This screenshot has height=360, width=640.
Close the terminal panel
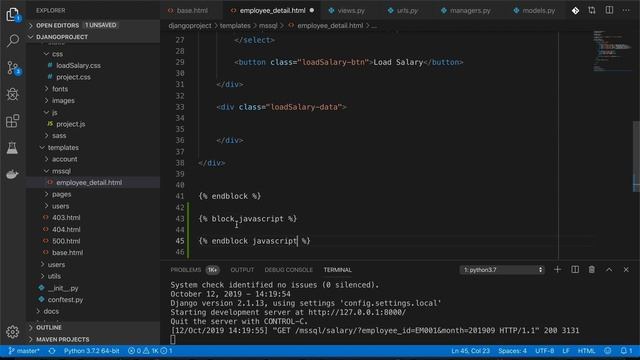(x=626, y=269)
